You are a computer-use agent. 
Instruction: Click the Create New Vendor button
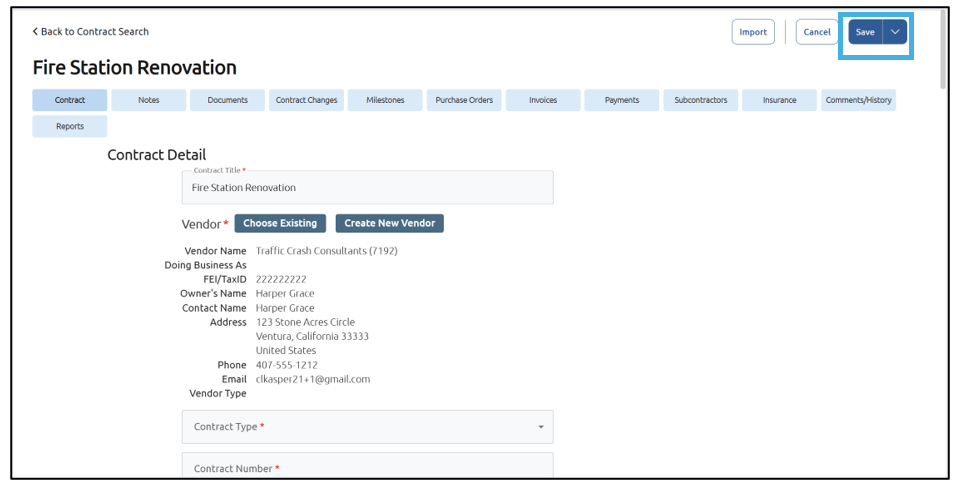pos(389,223)
